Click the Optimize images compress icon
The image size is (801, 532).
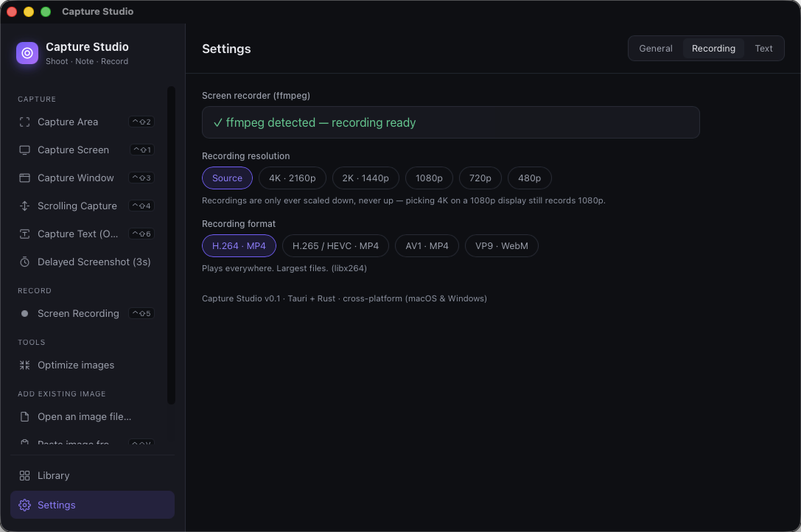pyautogui.click(x=24, y=365)
